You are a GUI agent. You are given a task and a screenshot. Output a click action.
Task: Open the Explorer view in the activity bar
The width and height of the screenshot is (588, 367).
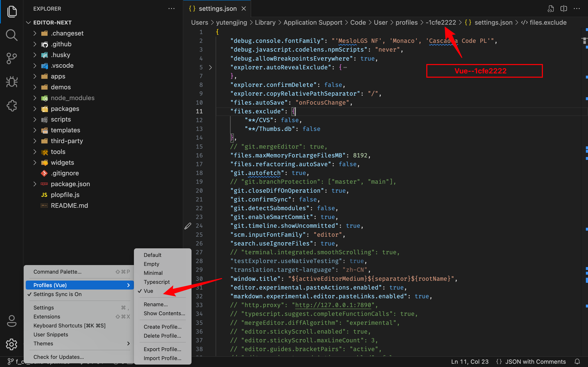11,11
